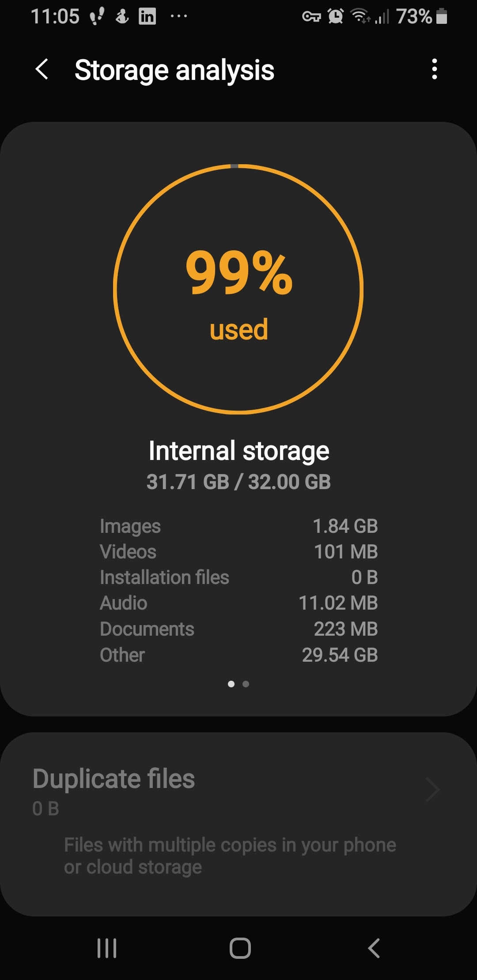Go back using the header back arrow

[42, 70]
